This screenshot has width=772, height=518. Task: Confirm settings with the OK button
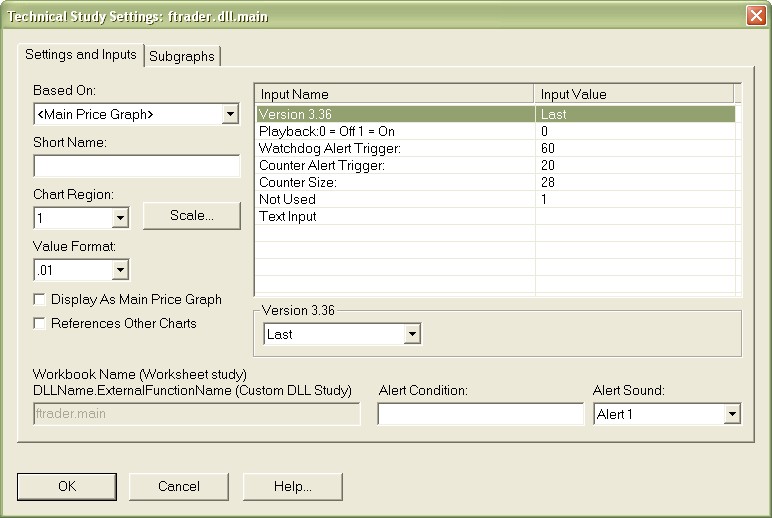67,486
